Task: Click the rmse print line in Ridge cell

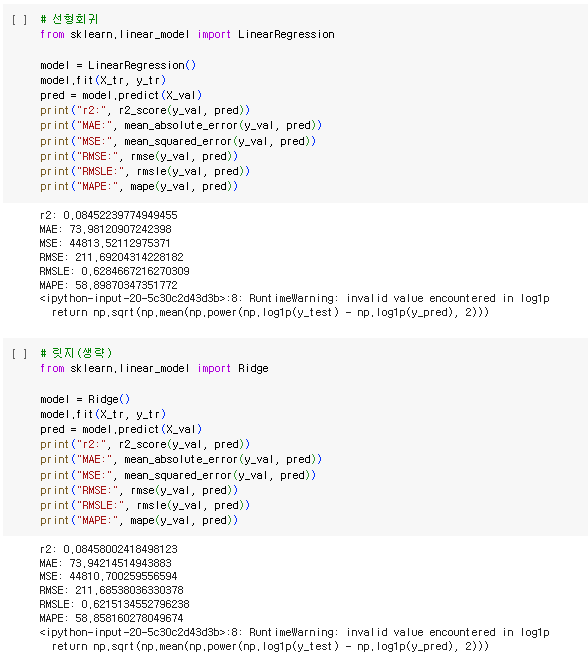Action: 139,490
